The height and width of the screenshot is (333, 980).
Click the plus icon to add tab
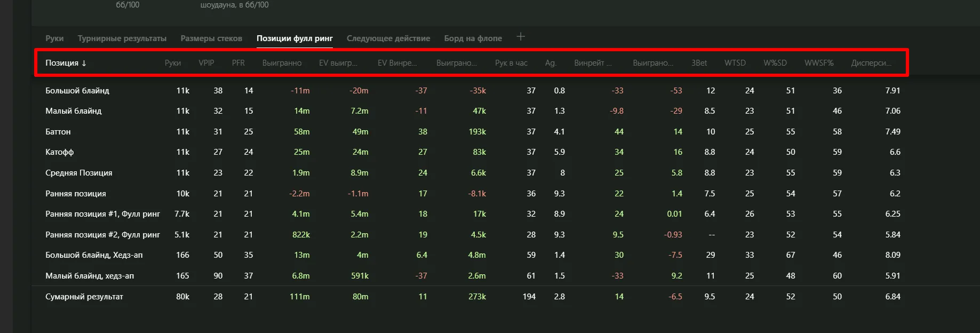[x=521, y=37]
